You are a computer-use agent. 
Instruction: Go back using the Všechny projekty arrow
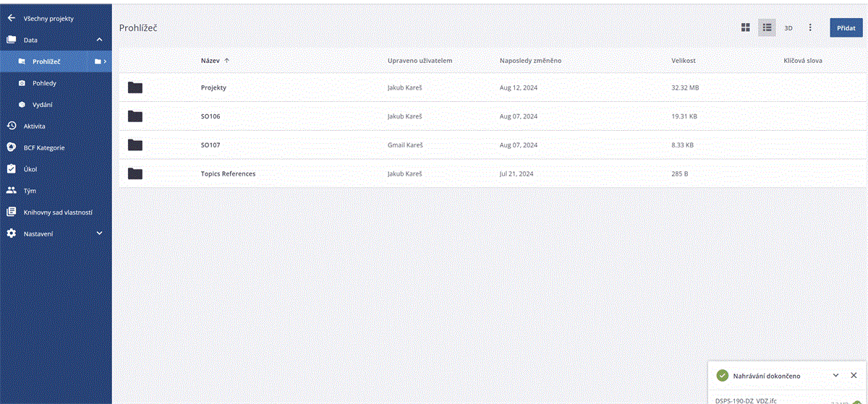tap(11, 18)
